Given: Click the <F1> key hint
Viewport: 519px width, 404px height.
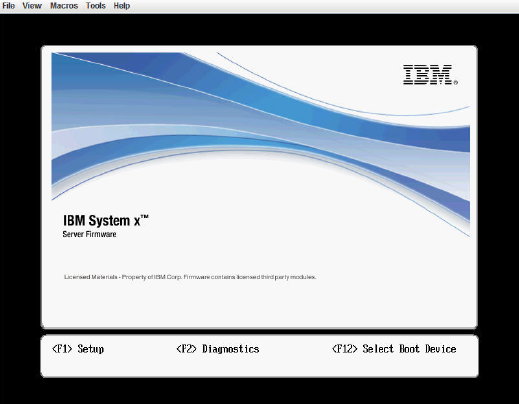Looking at the screenshot, I should coord(62,349).
